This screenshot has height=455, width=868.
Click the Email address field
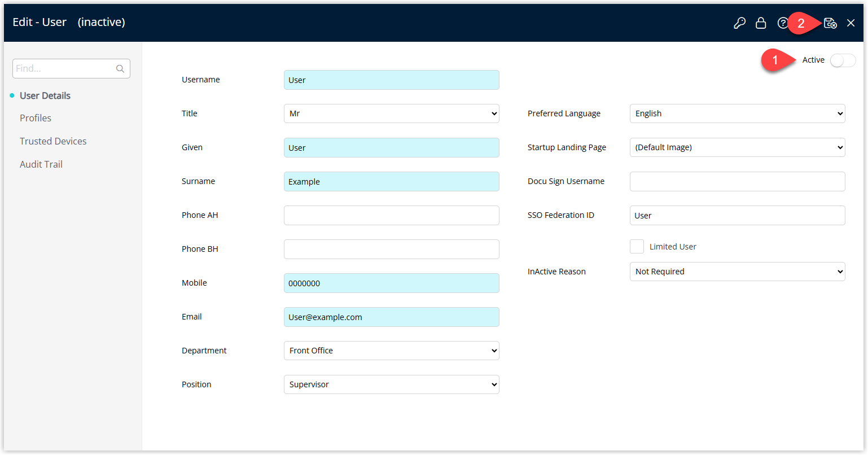coord(392,317)
